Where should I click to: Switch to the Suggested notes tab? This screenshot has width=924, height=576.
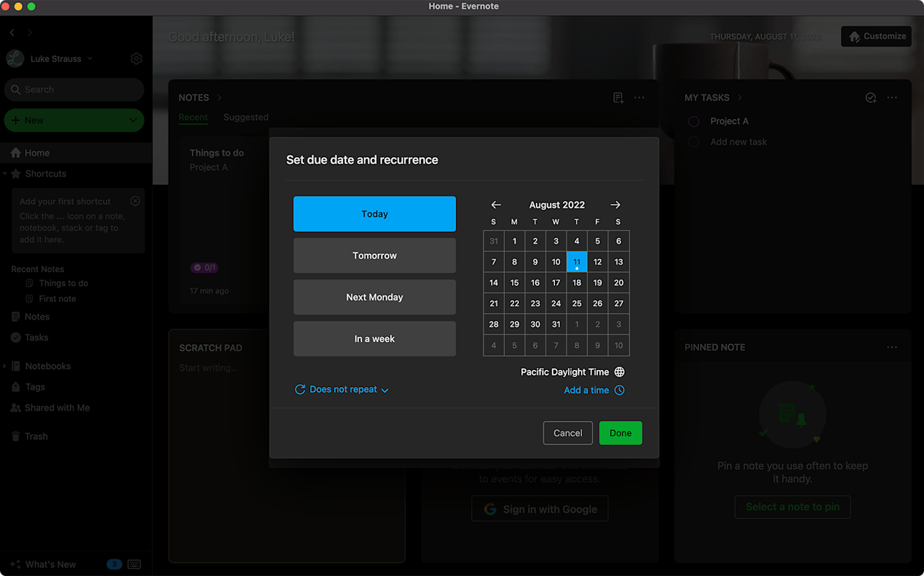point(246,118)
